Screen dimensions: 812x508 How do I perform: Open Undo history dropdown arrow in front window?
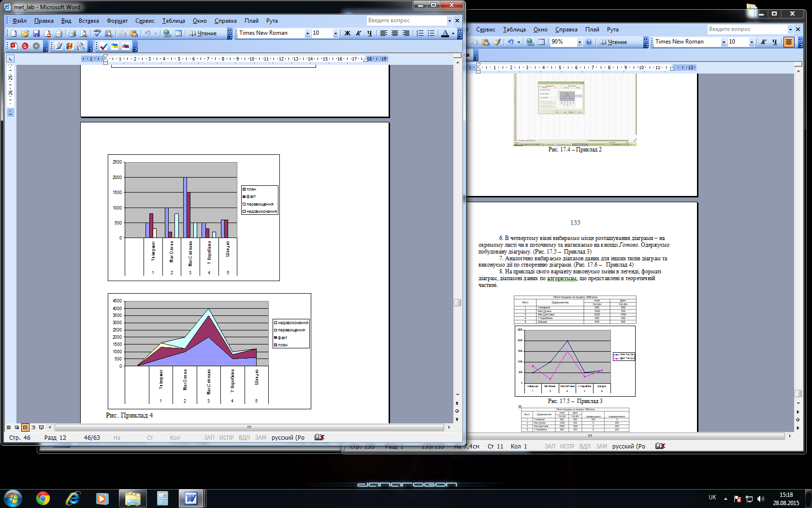pos(156,33)
